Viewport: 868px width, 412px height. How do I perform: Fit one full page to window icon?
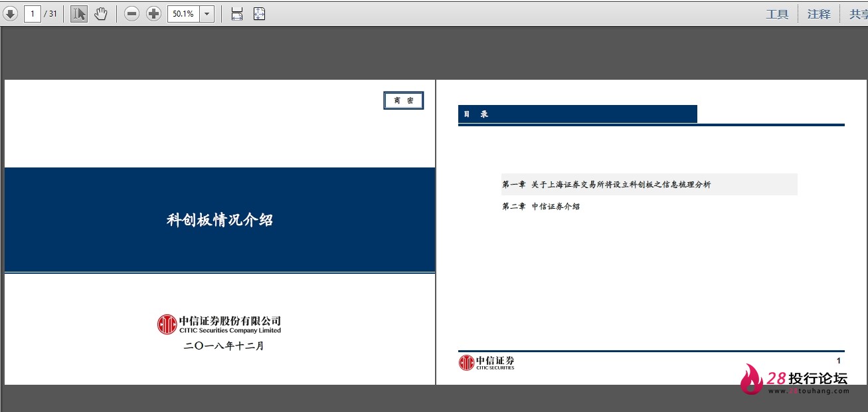(x=259, y=13)
